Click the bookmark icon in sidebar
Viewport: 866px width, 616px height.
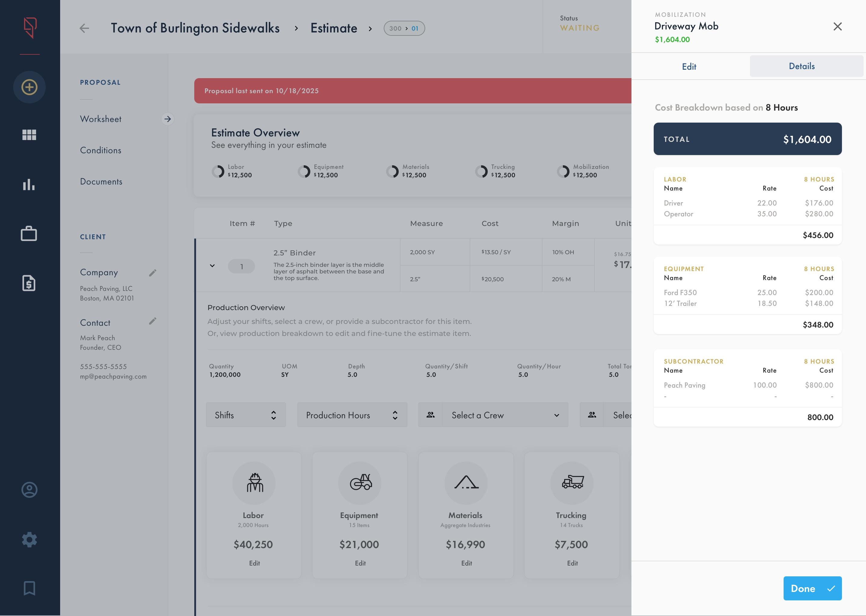[29, 588]
